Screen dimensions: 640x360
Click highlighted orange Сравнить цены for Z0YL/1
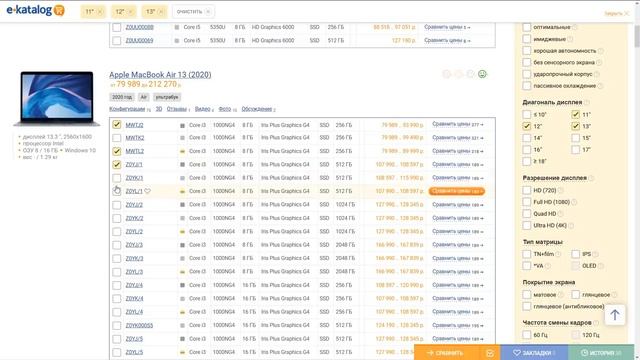point(457,191)
